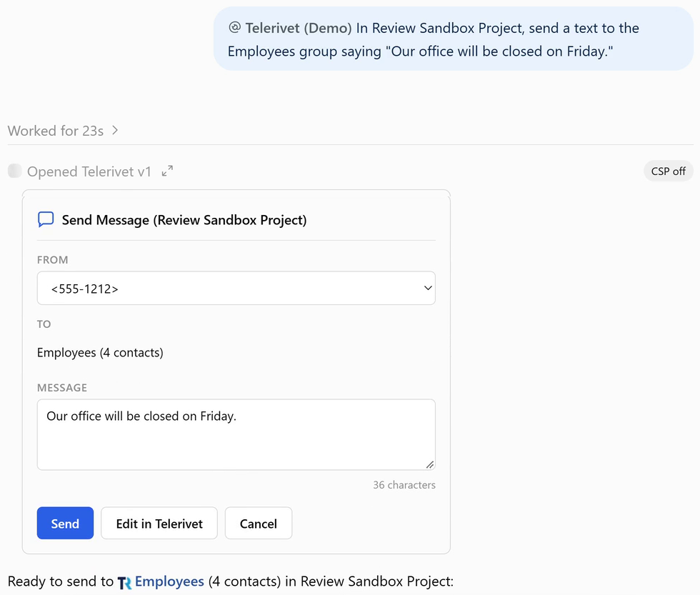Expand the Telerivet widget fullscreen icon

point(167,171)
